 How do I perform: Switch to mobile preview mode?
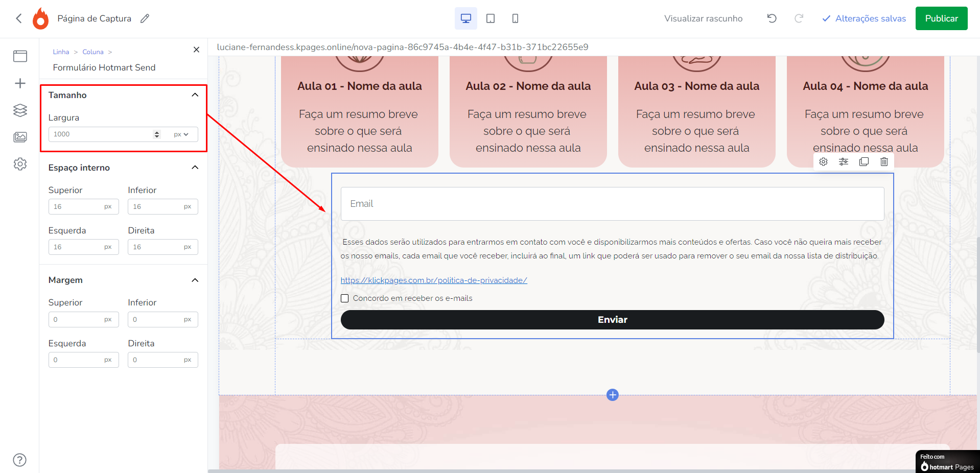click(515, 18)
